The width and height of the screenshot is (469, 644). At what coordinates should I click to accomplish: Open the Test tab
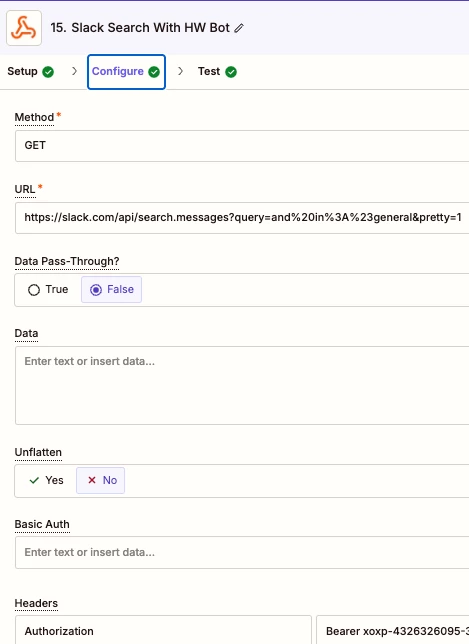(217, 71)
